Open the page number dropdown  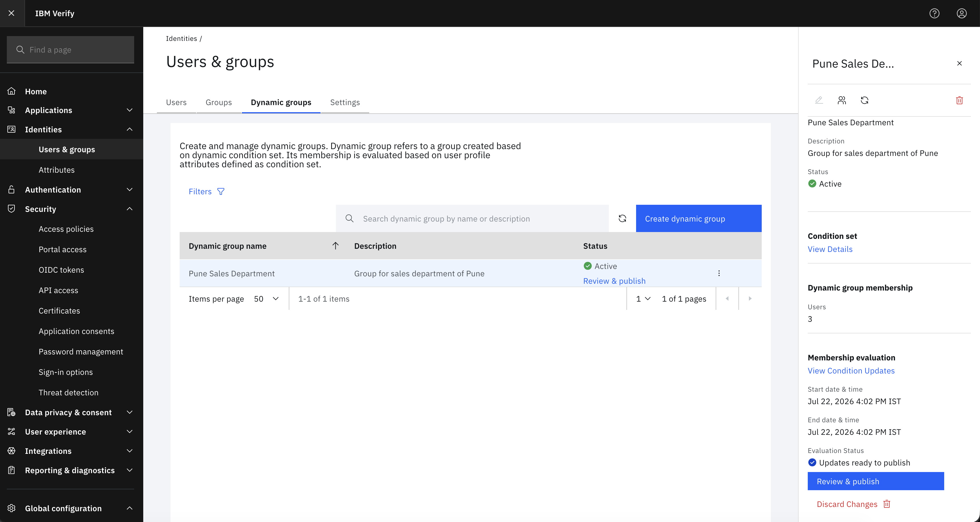tap(643, 299)
